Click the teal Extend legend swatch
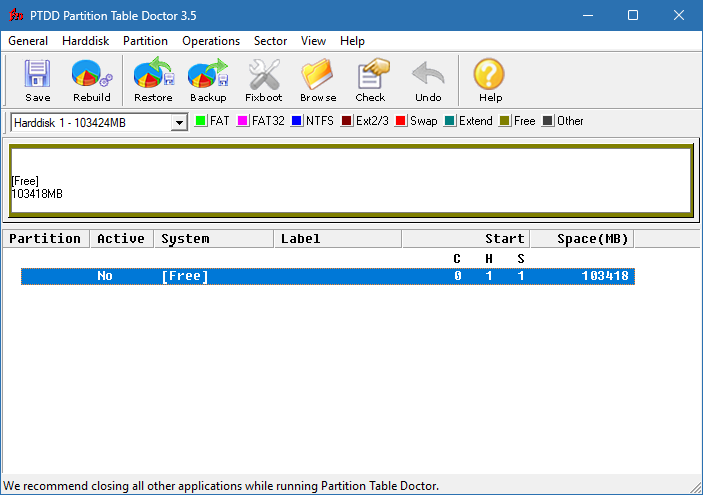 (450, 121)
